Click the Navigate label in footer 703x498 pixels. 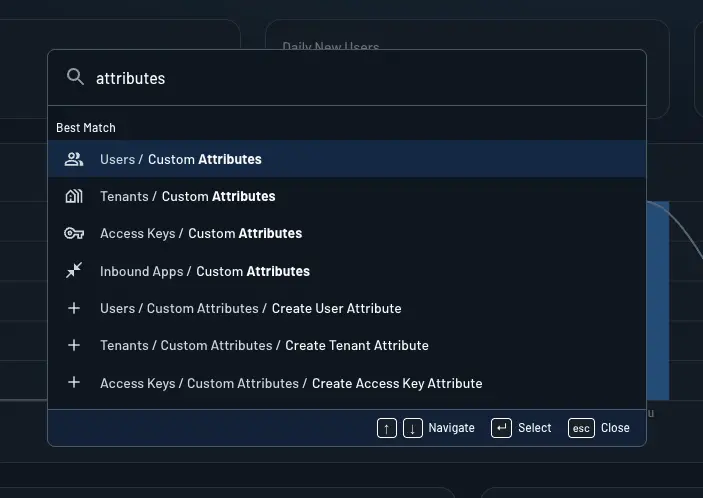451,428
